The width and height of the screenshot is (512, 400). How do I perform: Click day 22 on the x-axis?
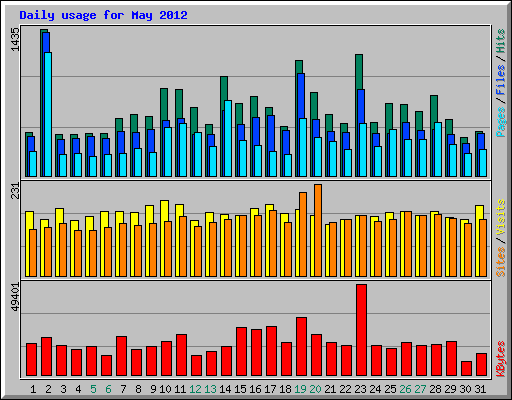345,389
